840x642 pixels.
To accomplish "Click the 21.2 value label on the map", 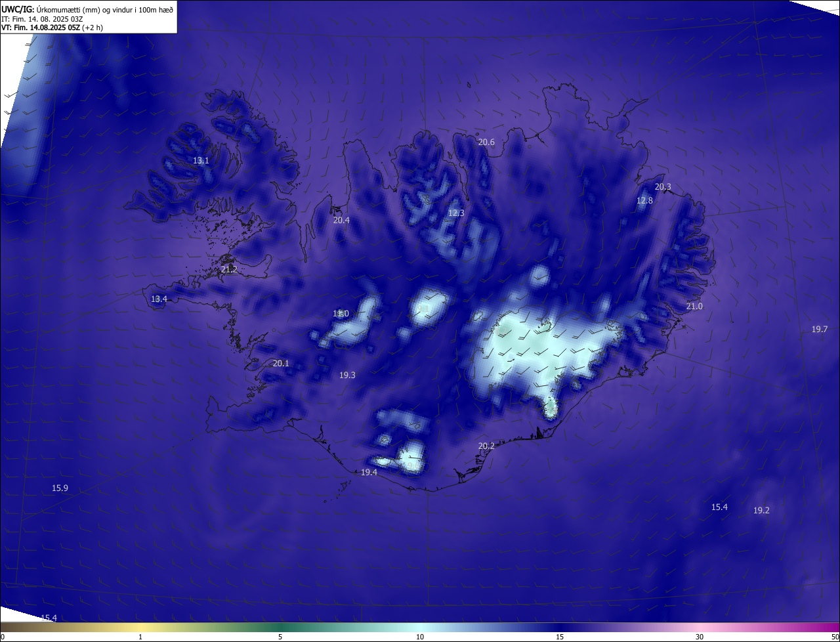I will [229, 269].
